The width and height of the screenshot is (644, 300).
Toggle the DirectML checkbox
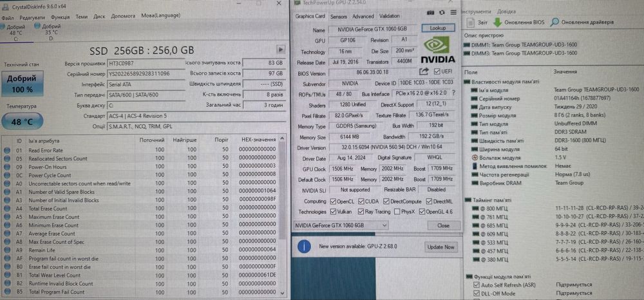429,202
